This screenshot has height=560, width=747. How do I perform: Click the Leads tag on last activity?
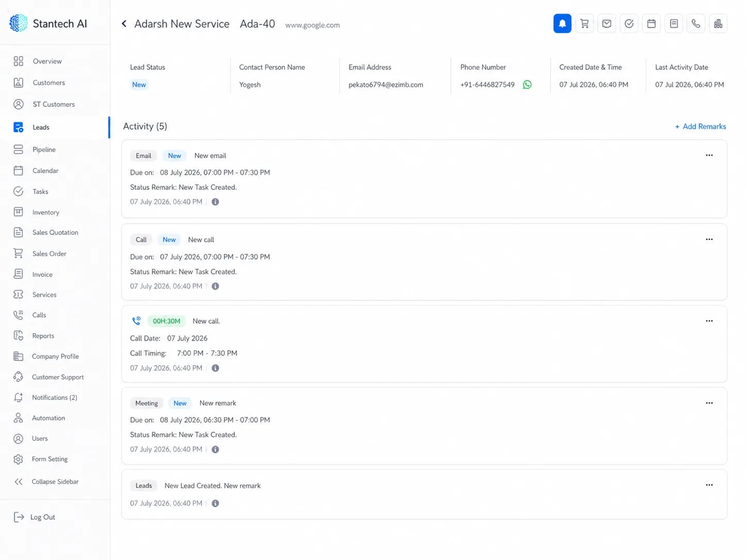pos(143,486)
